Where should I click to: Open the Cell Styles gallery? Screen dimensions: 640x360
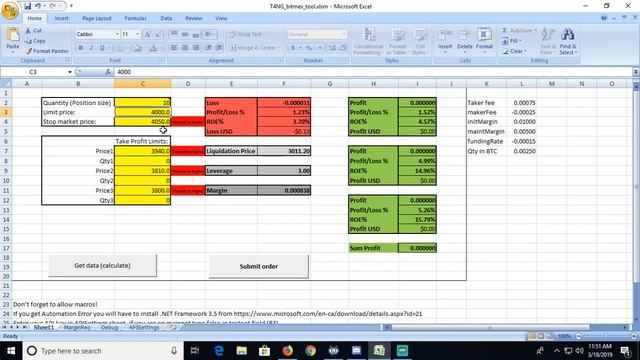pos(419,41)
